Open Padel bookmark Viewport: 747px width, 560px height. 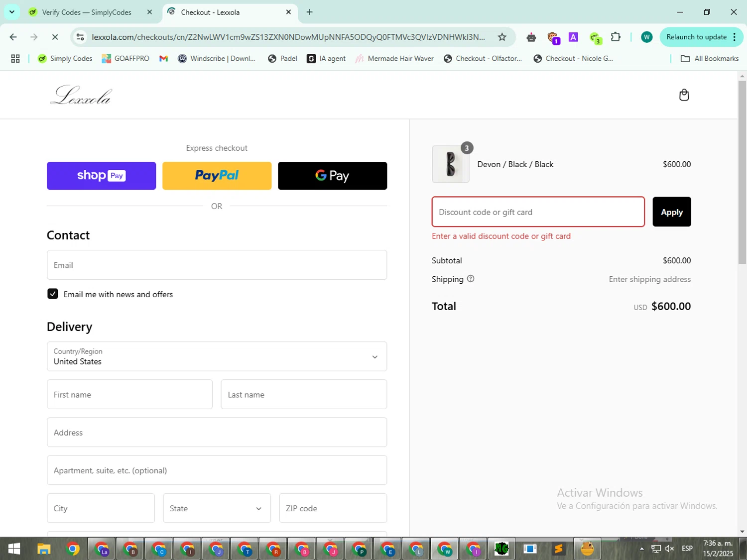click(282, 59)
